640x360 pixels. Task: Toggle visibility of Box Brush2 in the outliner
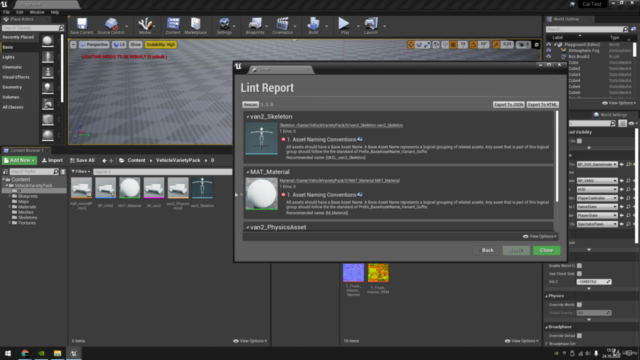pyautogui.click(x=549, y=56)
